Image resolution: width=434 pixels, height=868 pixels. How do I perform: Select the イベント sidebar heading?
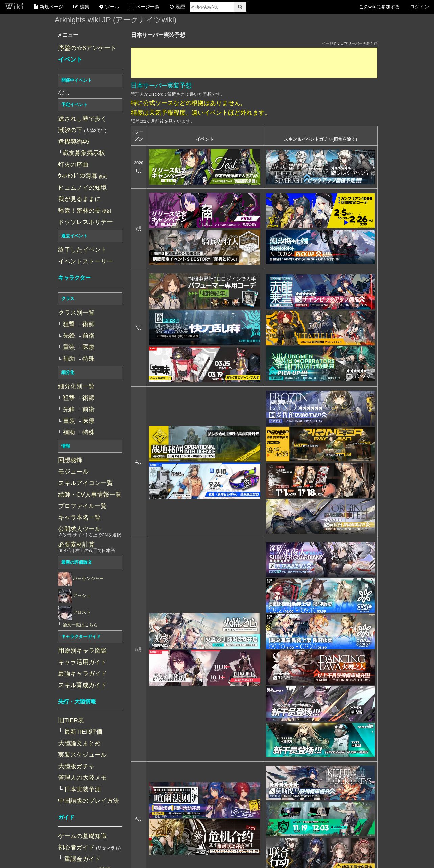tap(70, 59)
